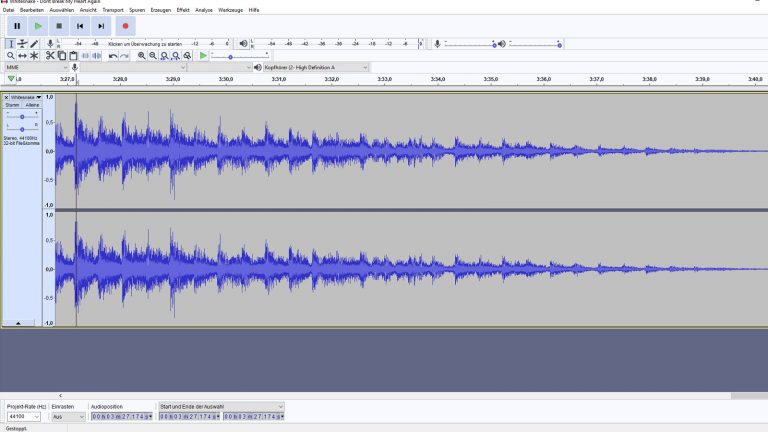Select the Envelope tool
768x432 pixels.
coord(22,44)
